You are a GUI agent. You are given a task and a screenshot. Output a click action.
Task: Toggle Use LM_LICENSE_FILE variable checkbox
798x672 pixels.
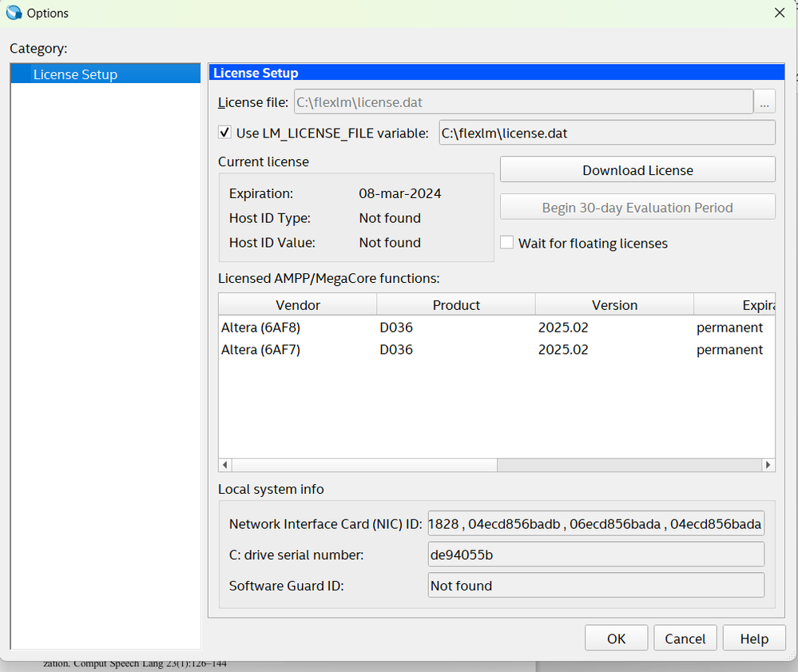pos(224,133)
